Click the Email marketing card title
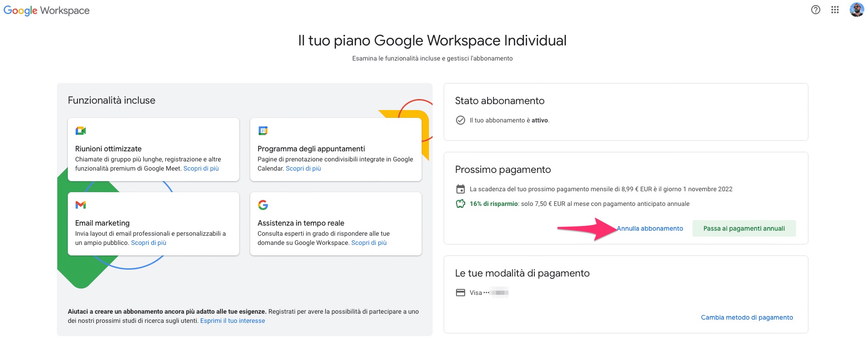 [102, 223]
